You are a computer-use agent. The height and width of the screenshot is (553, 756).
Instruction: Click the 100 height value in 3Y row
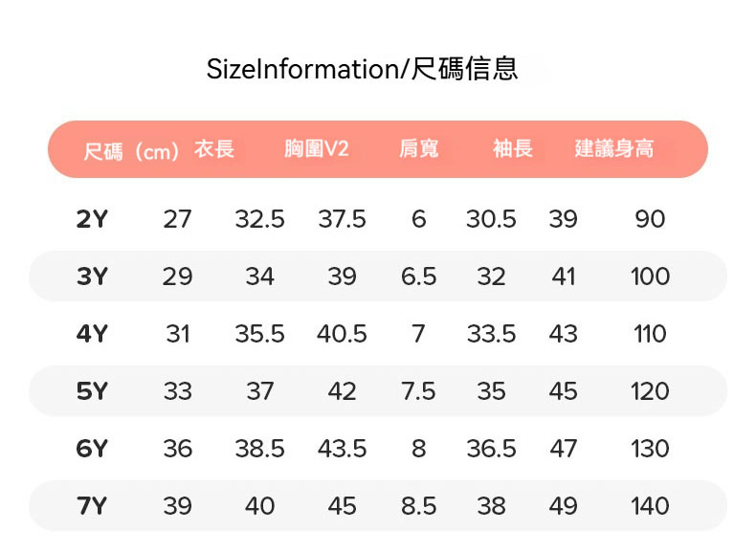(x=650, y=276)
